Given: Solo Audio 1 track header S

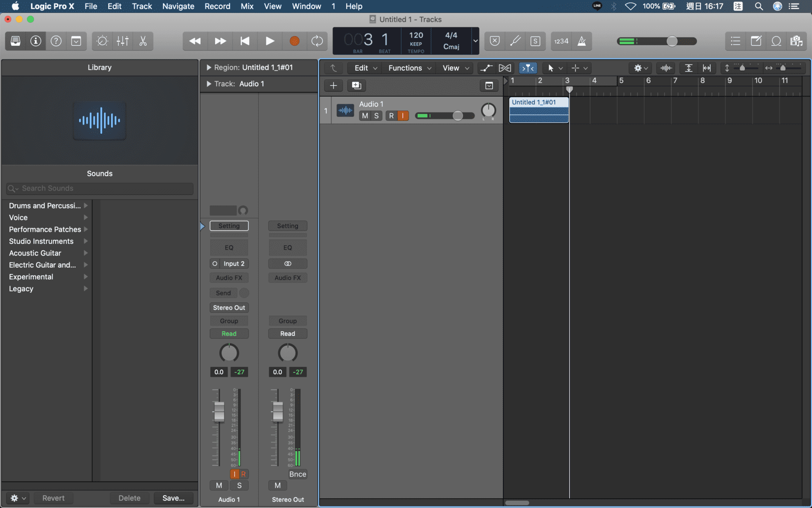Looking at the screenshot, I should pyautogui.click(x=377, y=116).
